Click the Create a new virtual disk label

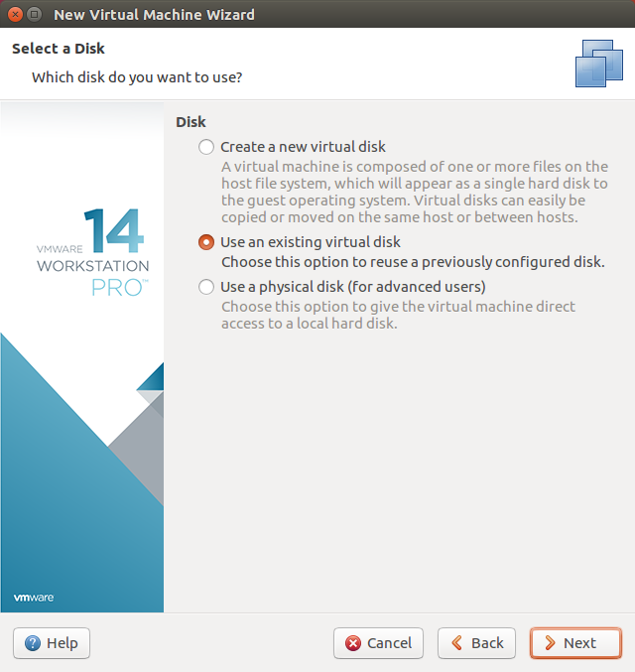[303, 147]
